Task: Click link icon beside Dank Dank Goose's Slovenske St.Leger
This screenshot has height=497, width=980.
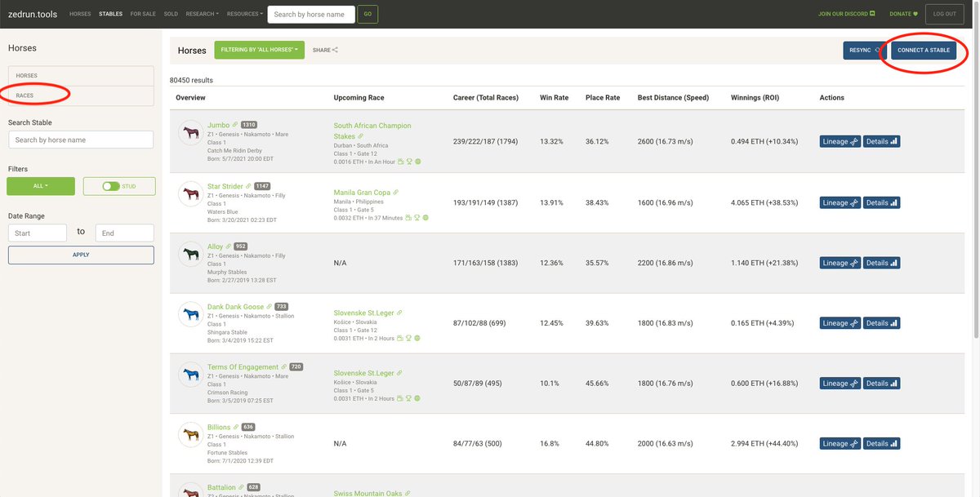Action: click(x=400, y=313)
